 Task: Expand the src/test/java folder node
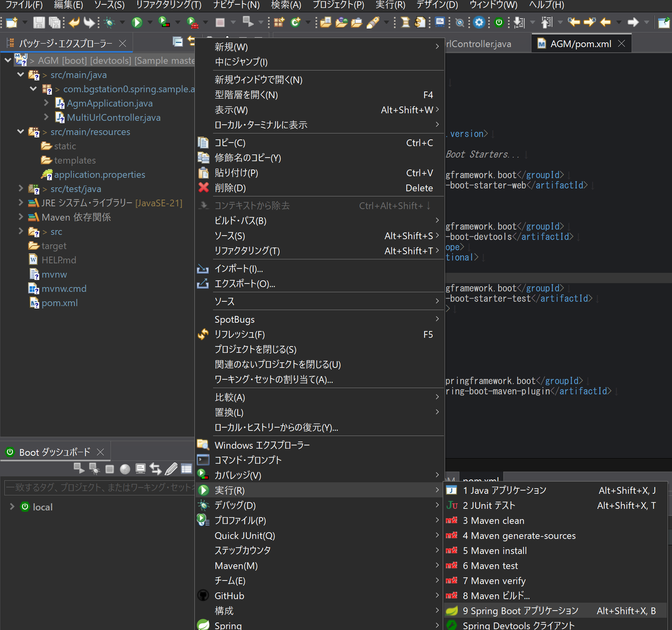click(21, 189)
